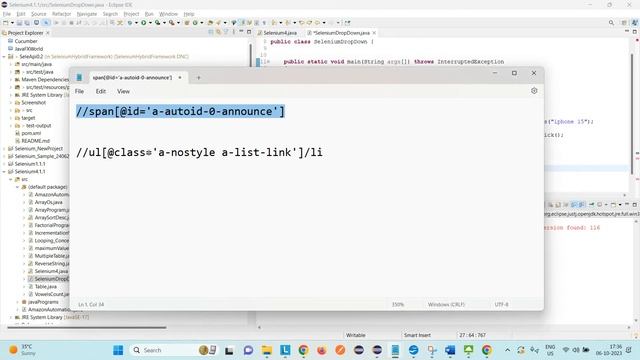Screen dimensions: 640x360
Task: Open the Debug dropdown arrow in Eclipse toolbar
Action: point(136,23)
